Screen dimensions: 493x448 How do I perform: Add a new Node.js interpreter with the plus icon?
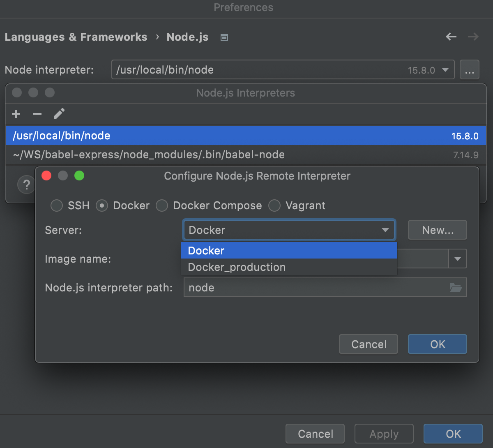point(16,114)
